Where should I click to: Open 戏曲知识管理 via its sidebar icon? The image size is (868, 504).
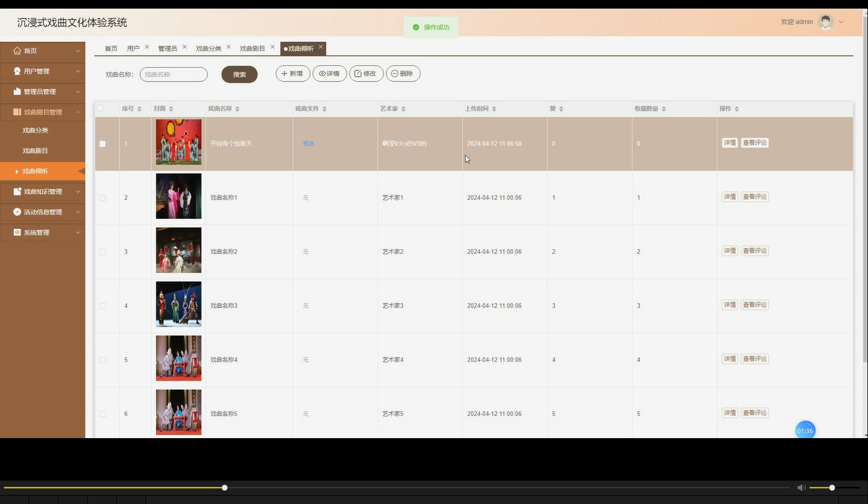16,191
